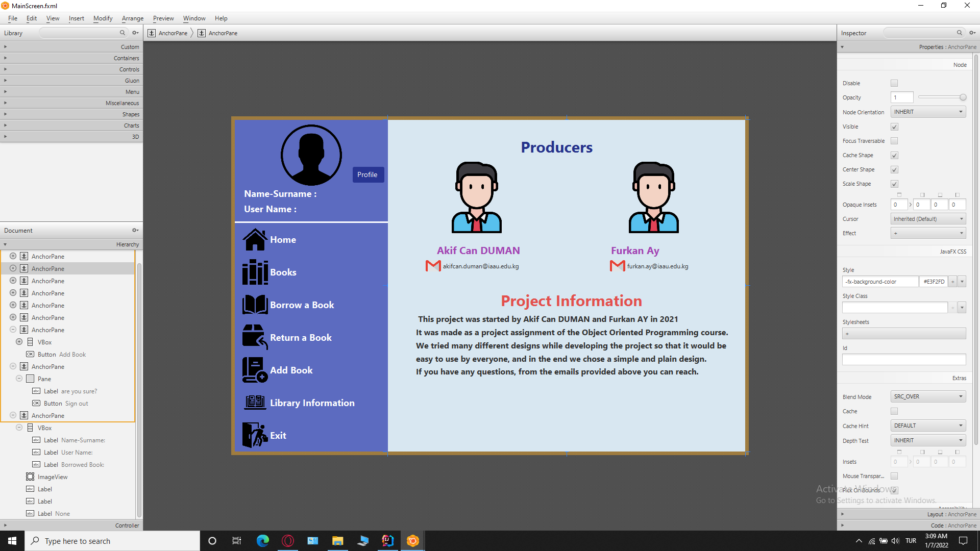The height and width of the screenshot is (551, 980).
Task: Expand the Containers library section
Action: click(71, 58)
